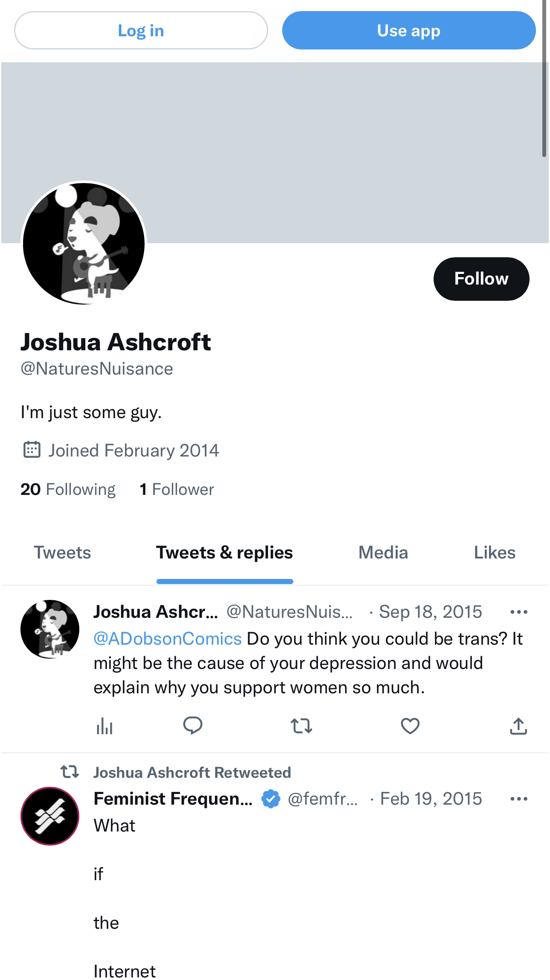
Task: Click Feminist Frequency verified badge
Action: coord(271,799)
